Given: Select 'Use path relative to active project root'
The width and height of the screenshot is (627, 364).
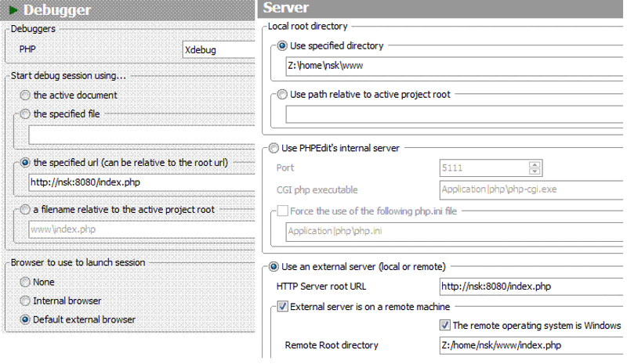Looking at the screenshot, I should point(282,95).
